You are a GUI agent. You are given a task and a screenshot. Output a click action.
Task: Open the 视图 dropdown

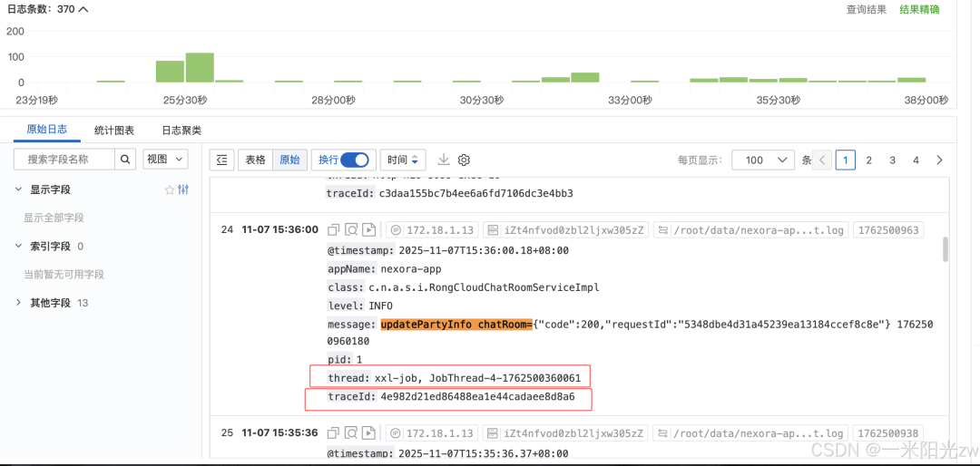[166, 160]
